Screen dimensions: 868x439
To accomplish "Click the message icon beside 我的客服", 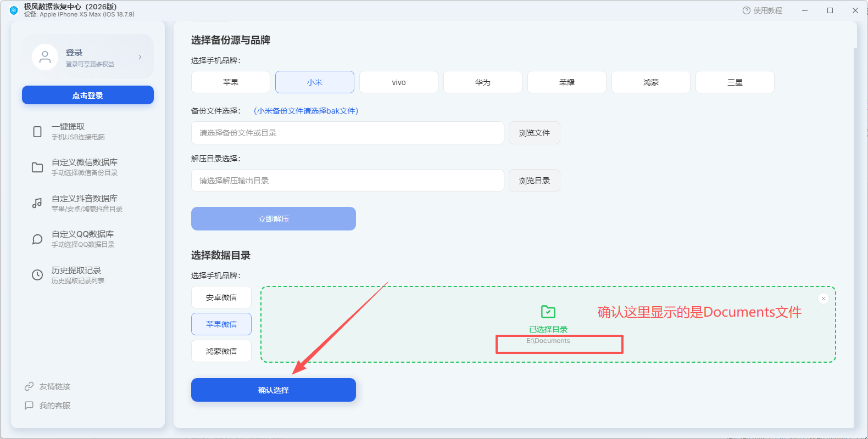I will tap(29, 406).
